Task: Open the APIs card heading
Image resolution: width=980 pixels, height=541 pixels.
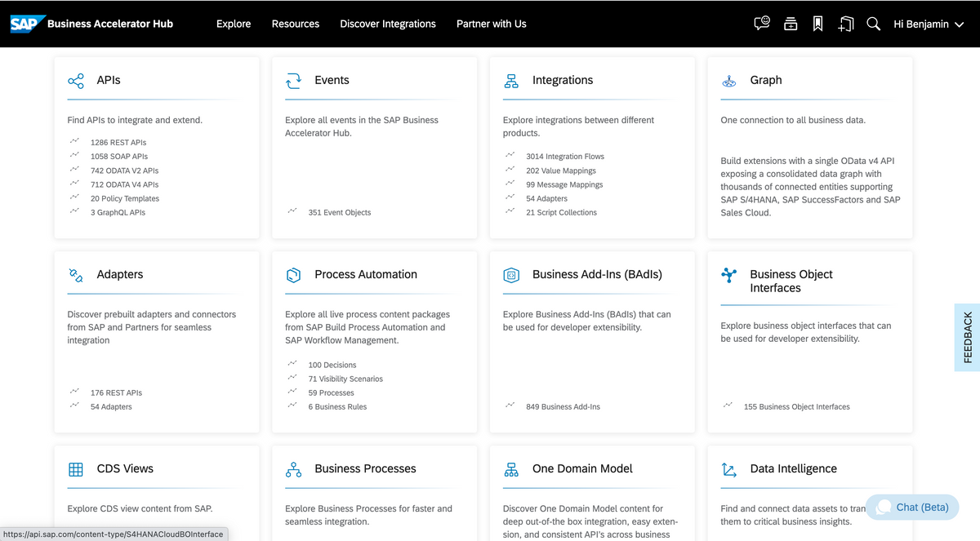Action: pyautogui.click(x=109, y=80)
